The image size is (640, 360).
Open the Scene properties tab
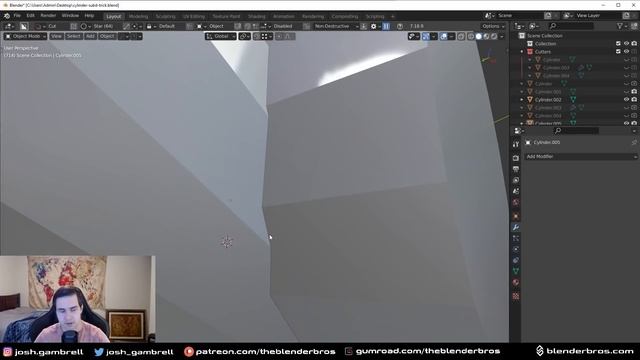(516, 191)
